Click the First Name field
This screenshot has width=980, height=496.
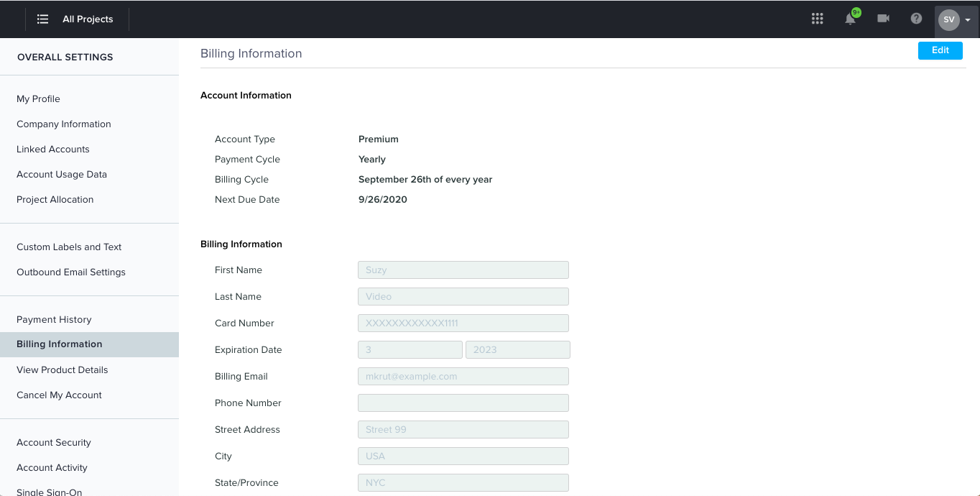pos(463,270)
